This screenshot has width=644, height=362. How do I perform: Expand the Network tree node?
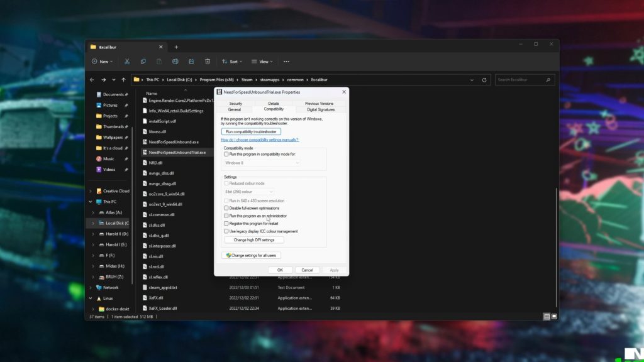pos(91,288)
